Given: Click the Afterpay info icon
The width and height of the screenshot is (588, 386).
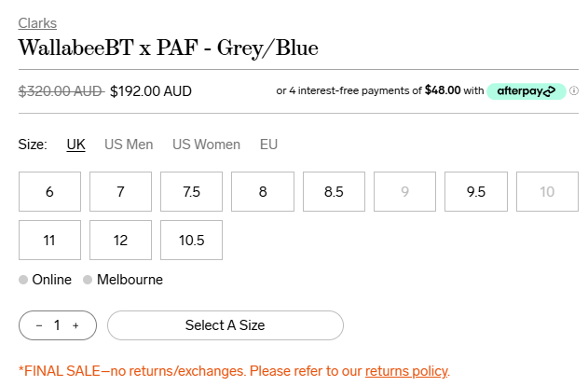Looking at the screenshot, I should [x=574, y=91].
